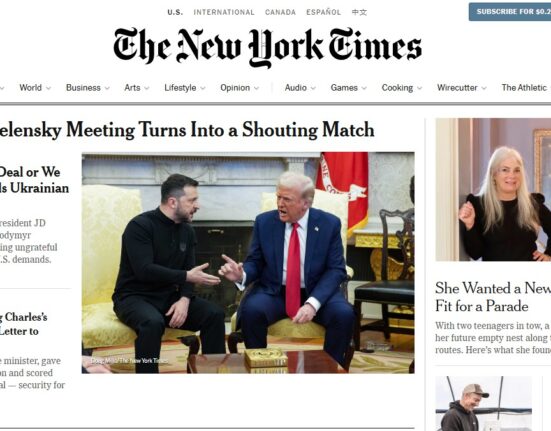Select the U.S. edition link
Image resolution: width=551 pixels, height=431 pixels.
click(175, 12)
